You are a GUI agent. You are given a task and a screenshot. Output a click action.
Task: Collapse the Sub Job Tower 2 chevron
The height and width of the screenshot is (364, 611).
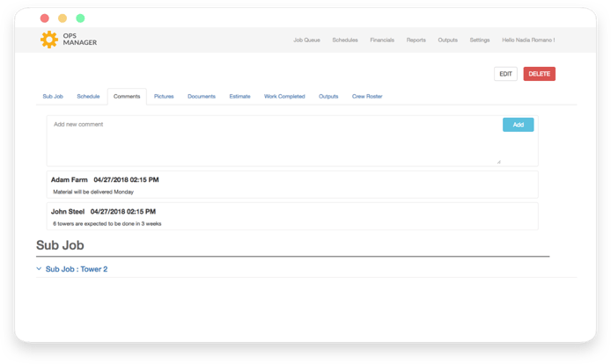click(x=39, y=269)
